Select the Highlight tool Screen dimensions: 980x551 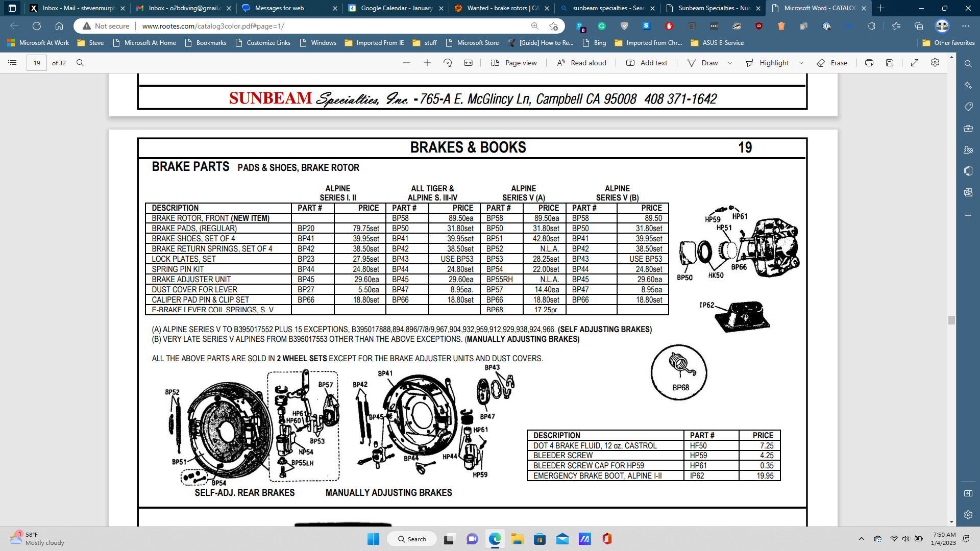point(767,63)
